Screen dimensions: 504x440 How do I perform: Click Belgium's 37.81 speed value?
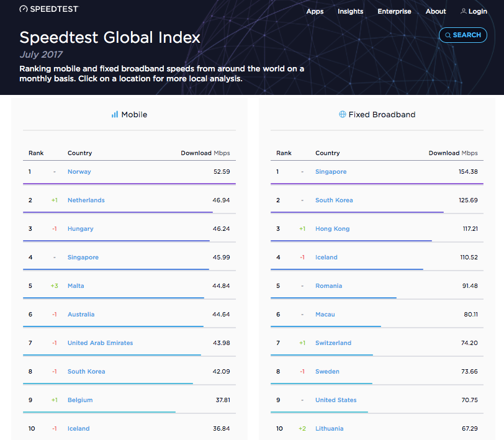pos(223,400)
